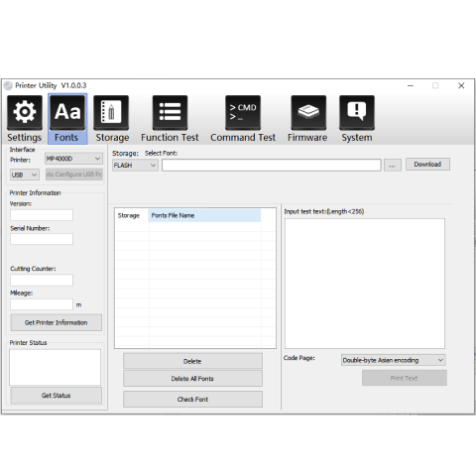The height and width of the screenshot is (476, 476).
Task: Open the System alert icon
Action: coord(357,112)
